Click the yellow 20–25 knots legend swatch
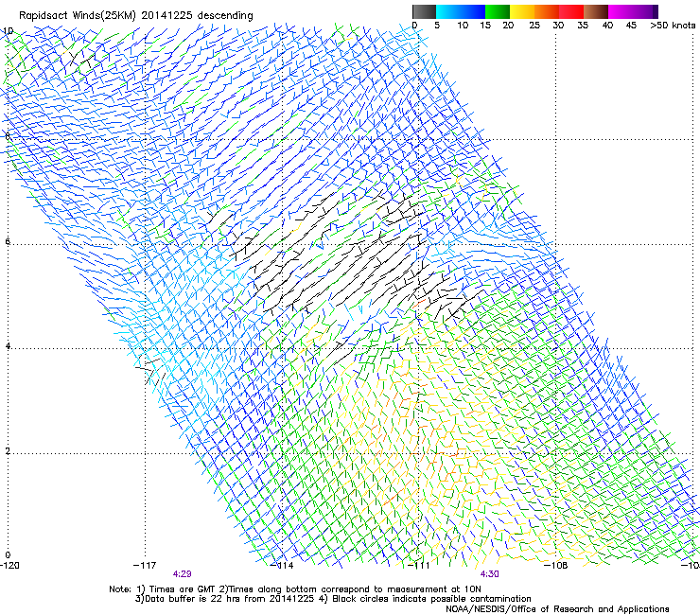This screenshot has width=700, height=615. (x=522, y=11)
